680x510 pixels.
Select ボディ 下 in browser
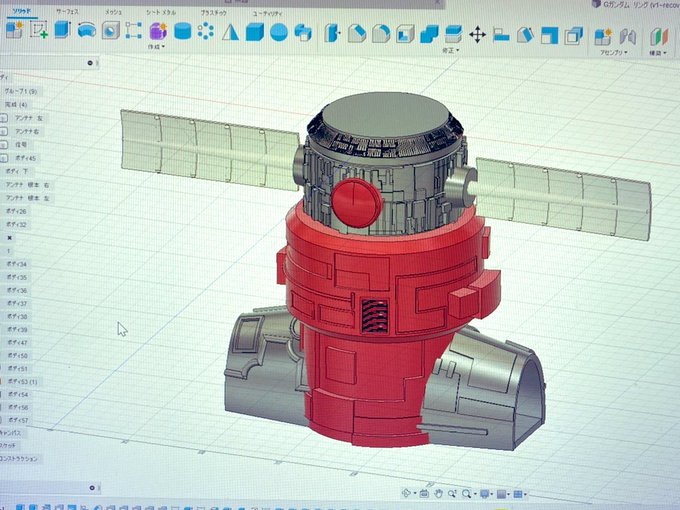click(17, 171)
